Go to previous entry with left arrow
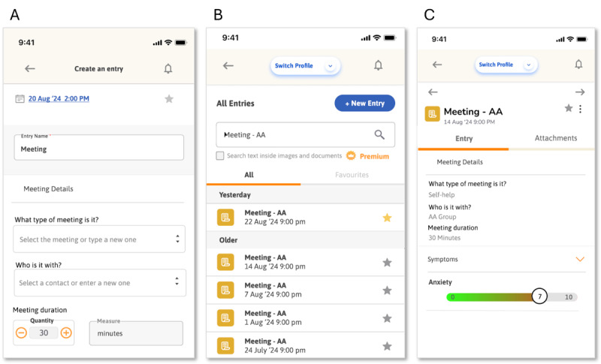 pyautogui.click(x=433, y=92)
